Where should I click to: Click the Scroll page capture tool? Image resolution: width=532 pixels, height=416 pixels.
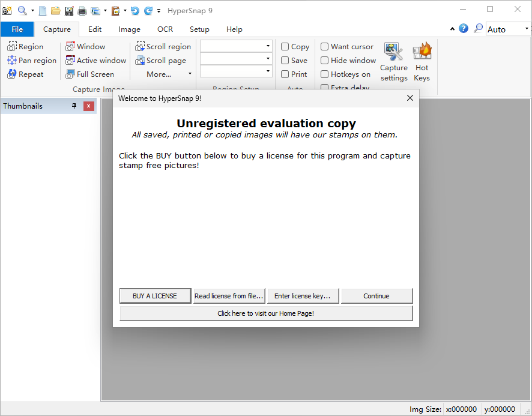click(140, 61)
